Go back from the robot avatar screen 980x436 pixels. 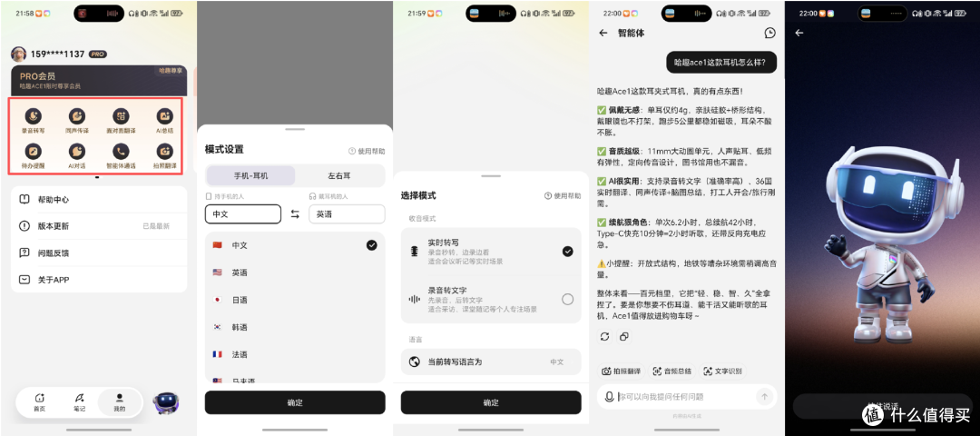[799, 33]
